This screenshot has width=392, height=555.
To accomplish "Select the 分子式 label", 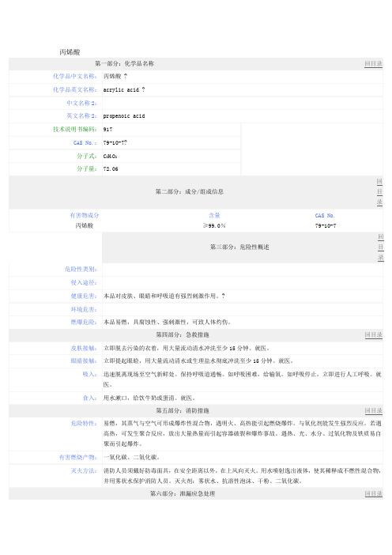I will tap(87, 156).
